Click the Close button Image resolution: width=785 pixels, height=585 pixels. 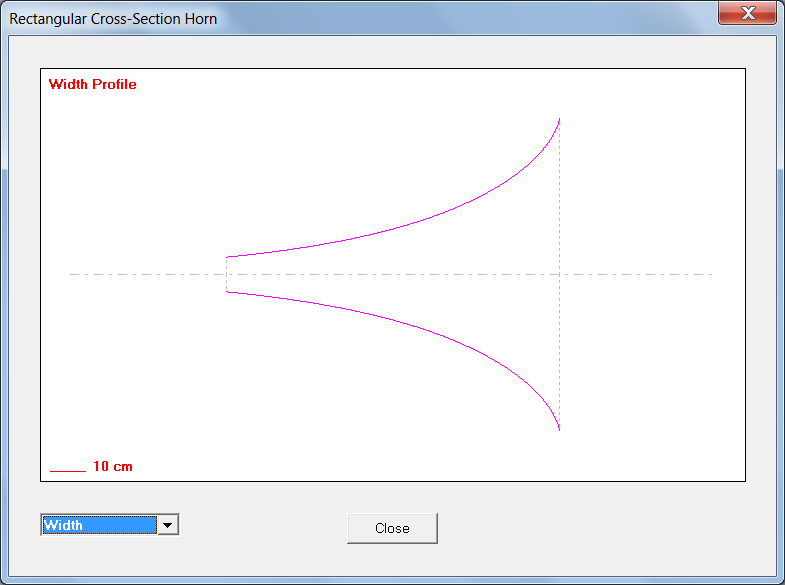(392, 528)
